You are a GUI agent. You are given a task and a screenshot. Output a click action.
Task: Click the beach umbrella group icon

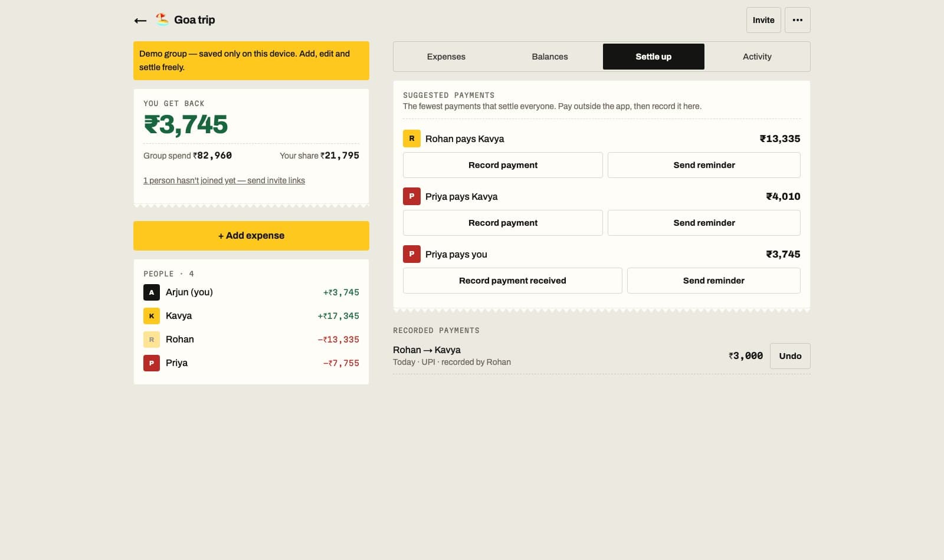(x=162, y=19)
